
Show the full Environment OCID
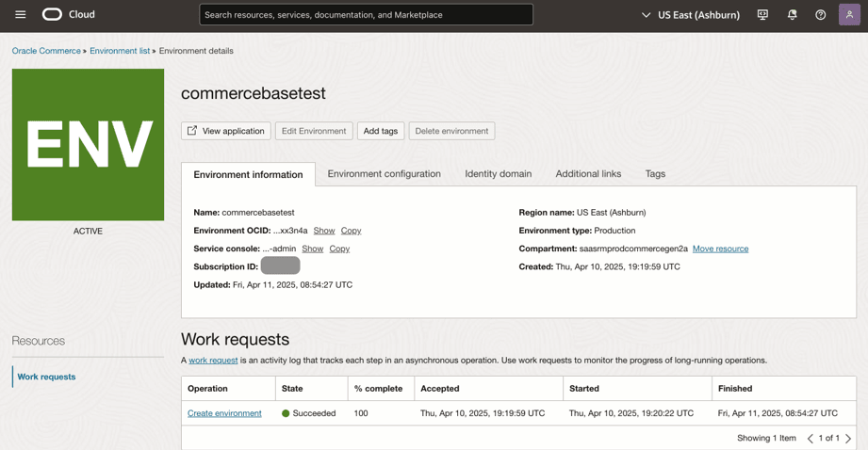pos(324,231)
